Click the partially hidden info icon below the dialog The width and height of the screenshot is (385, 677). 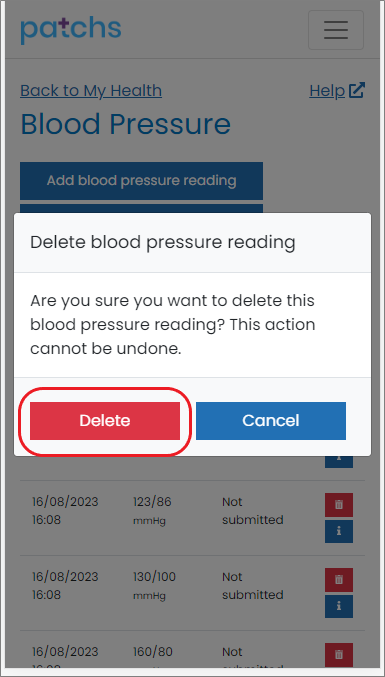pos(339,462)
